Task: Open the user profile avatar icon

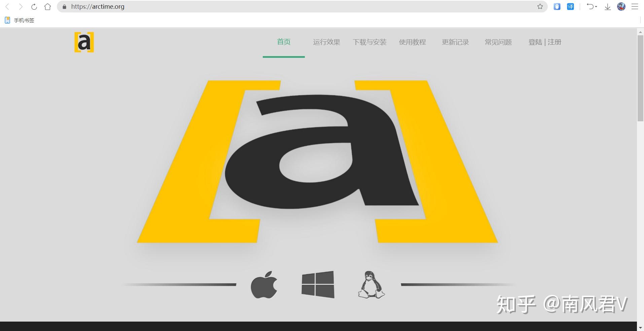Action: (x=621, y=7)
